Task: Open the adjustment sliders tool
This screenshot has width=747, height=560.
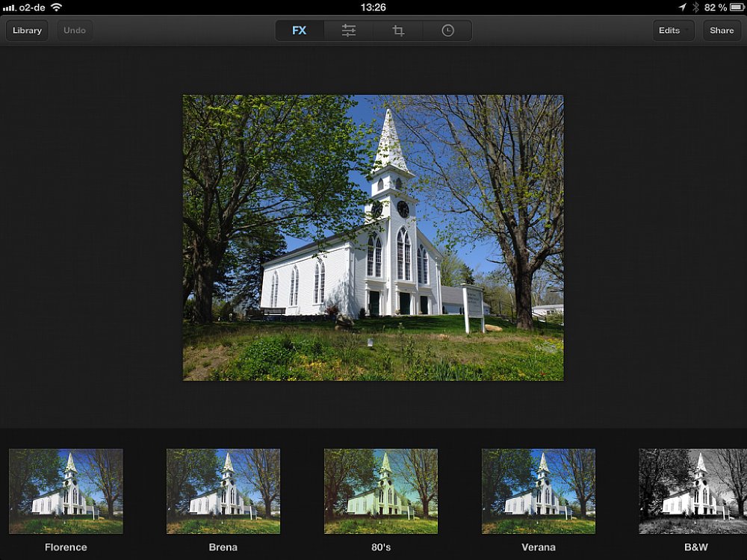Action: [x=349, y=31]
